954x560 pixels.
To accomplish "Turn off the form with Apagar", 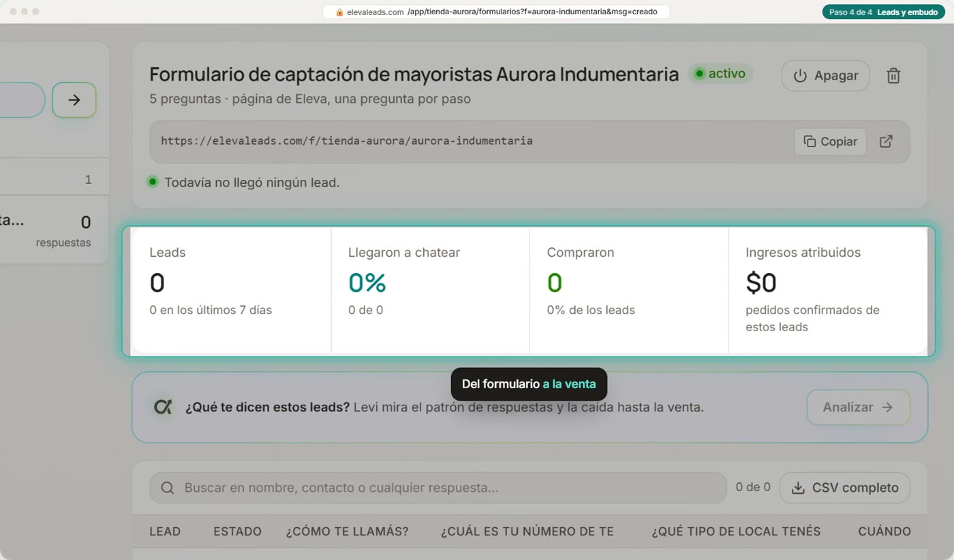I will tap(825, 76).
